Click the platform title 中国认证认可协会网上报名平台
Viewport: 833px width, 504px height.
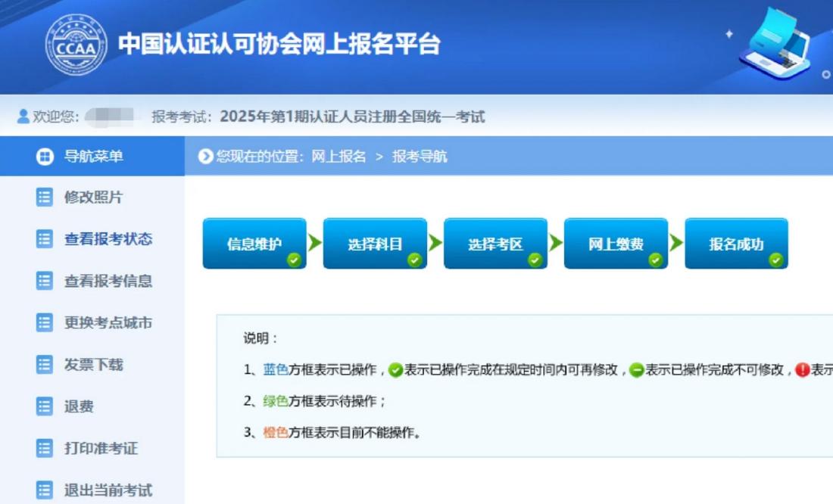tap(279, 44)
